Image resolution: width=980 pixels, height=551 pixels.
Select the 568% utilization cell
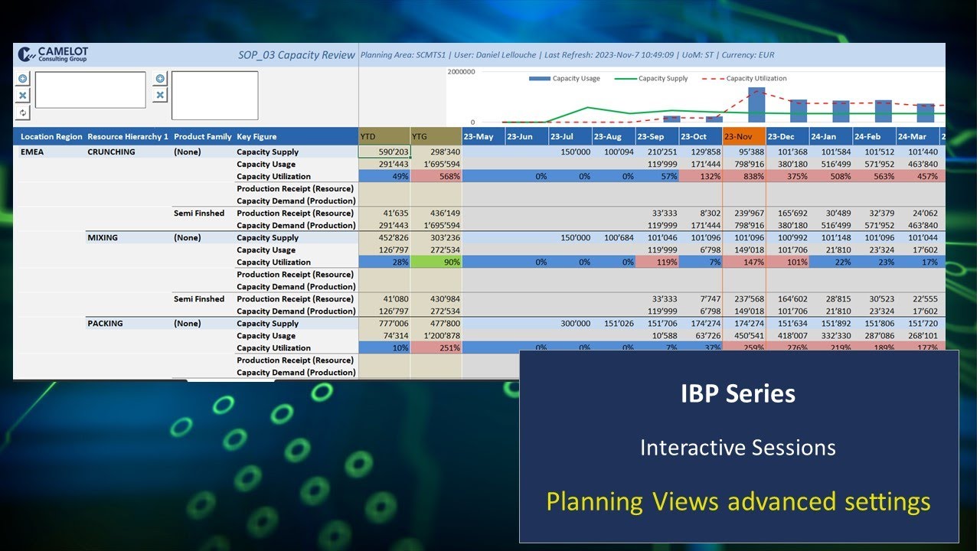436,177
